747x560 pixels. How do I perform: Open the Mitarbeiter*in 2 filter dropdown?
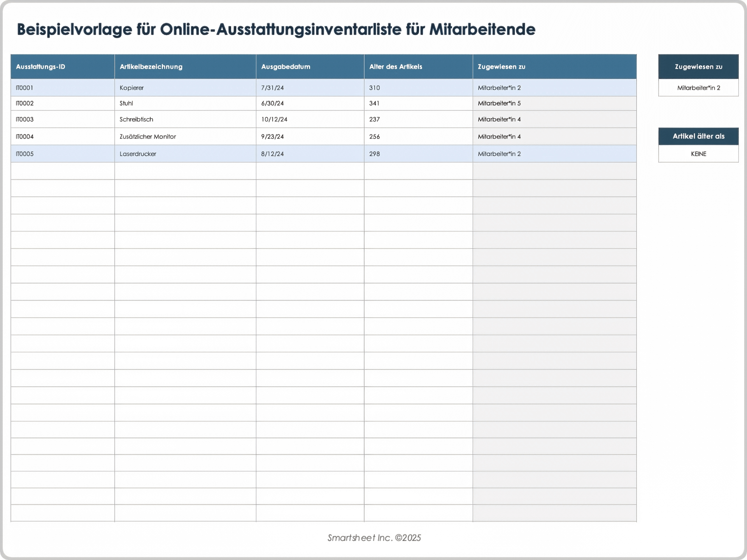tap(698, 88)
